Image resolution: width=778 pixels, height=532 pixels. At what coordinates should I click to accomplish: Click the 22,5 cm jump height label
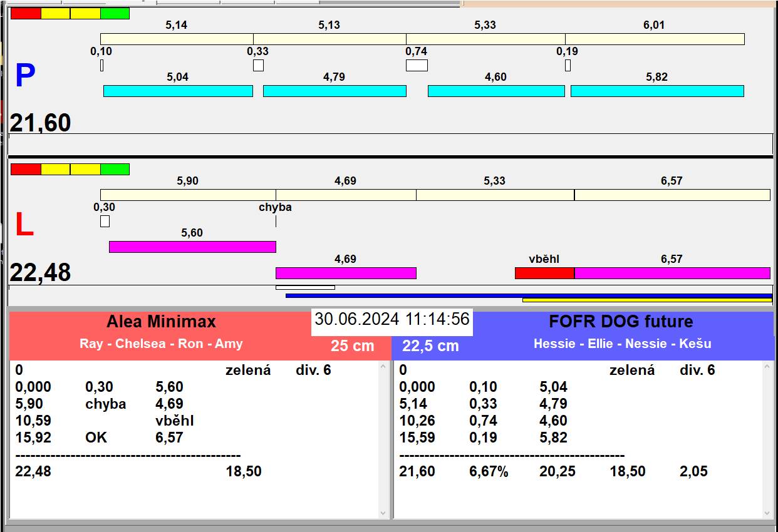click(430, 345)
